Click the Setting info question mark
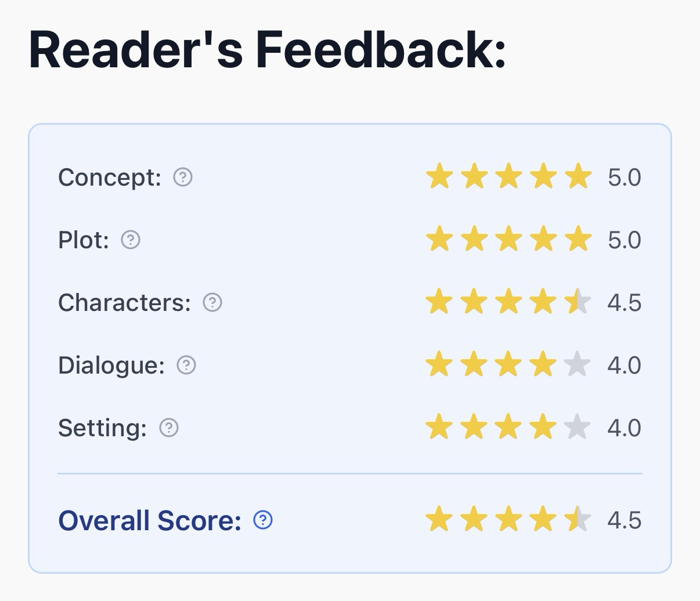The height and width of the screenshot is (601, 700). [169, 428]
